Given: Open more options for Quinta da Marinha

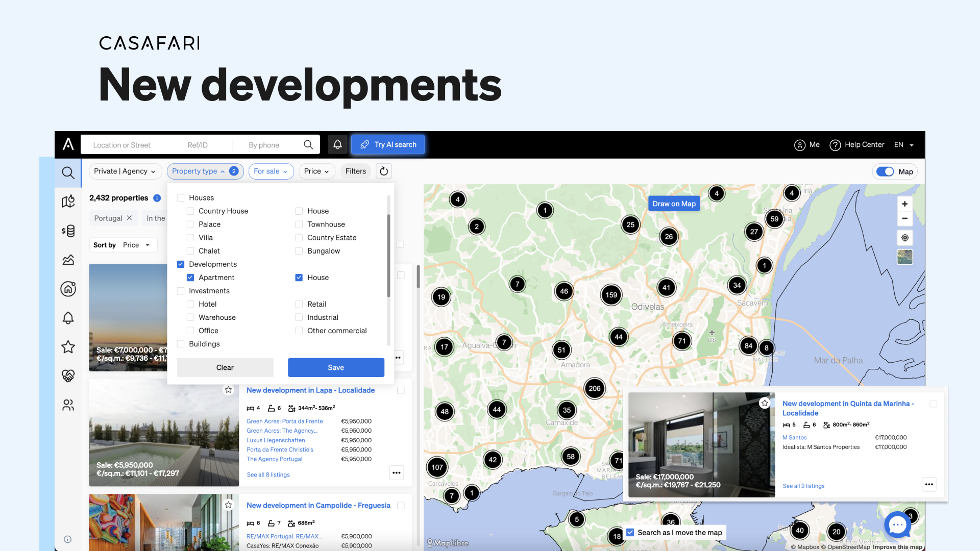Looking at the screenshot, I should pyautogui.click(x=929, y=484).
